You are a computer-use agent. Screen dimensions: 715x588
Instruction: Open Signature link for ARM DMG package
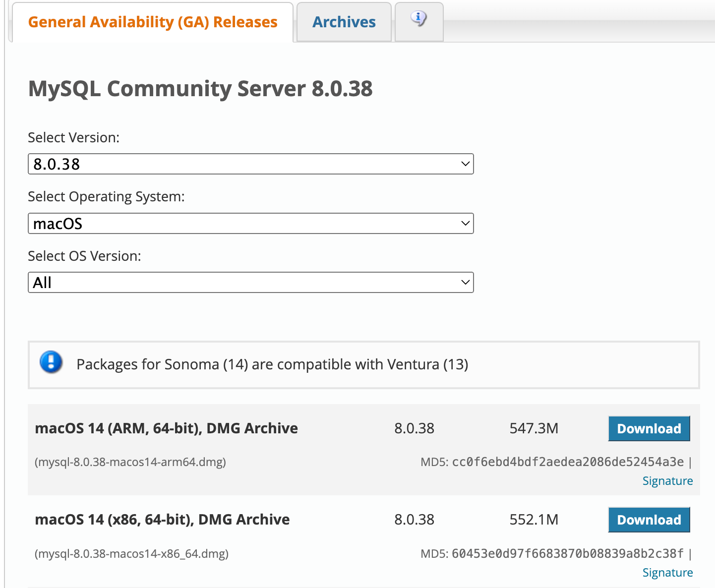[x=667, y=481]
